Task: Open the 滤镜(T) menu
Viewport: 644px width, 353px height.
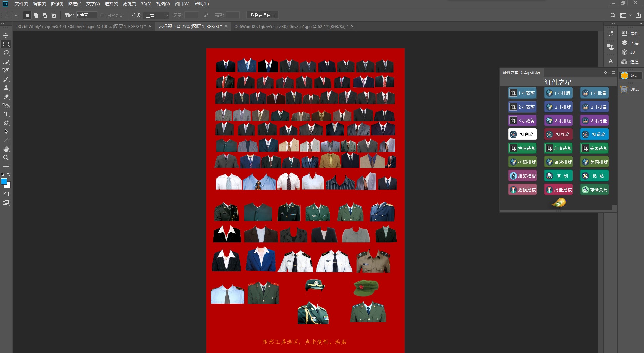Action: coord(129,4)
